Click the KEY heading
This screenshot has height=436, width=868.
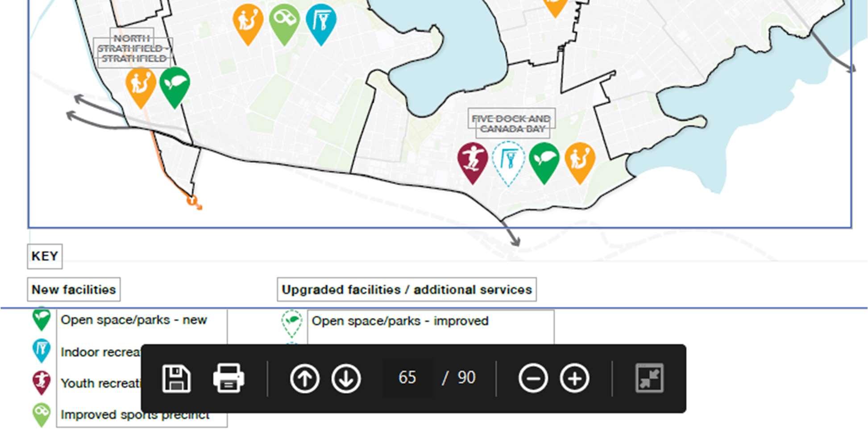45,256
